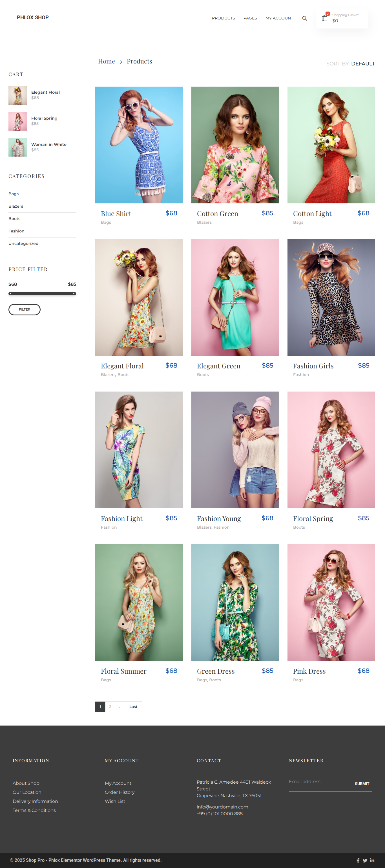Click the left handle of price slider
385x868 pixels.
click(10, 293)
